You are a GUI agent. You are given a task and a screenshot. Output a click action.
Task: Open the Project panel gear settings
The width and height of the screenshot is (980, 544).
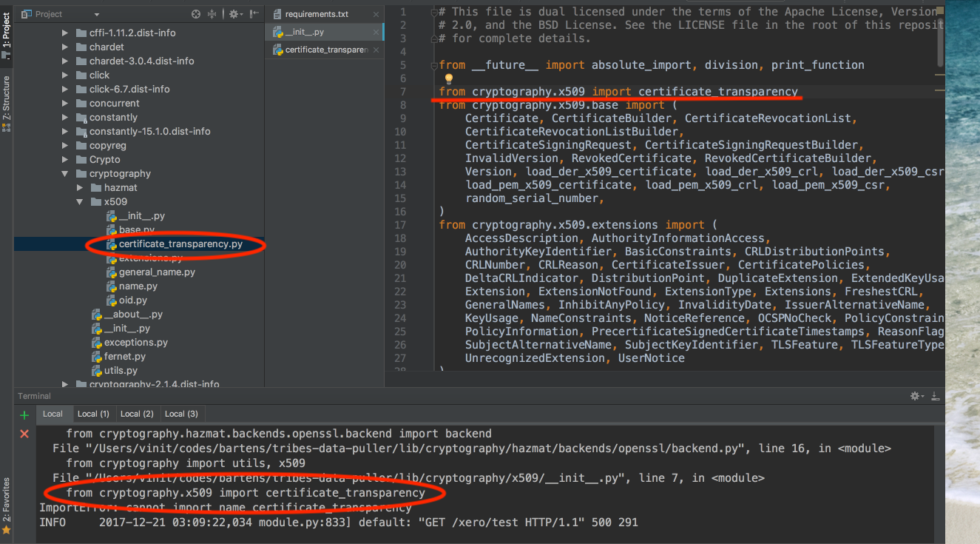[234, 14]
